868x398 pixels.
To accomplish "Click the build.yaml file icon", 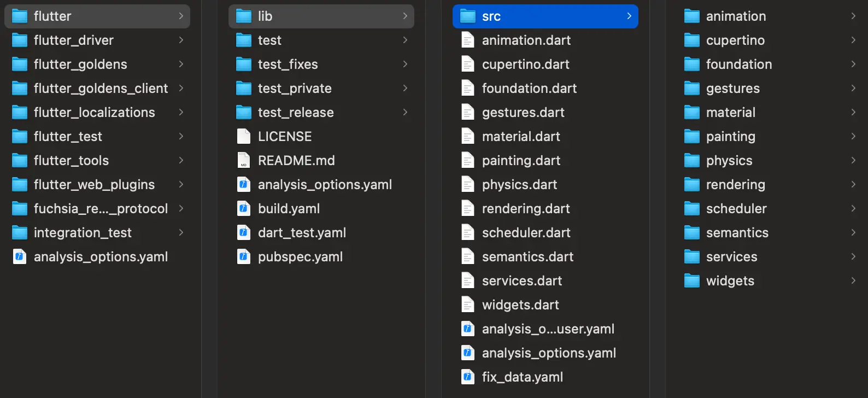I will (x=244, y=209).
